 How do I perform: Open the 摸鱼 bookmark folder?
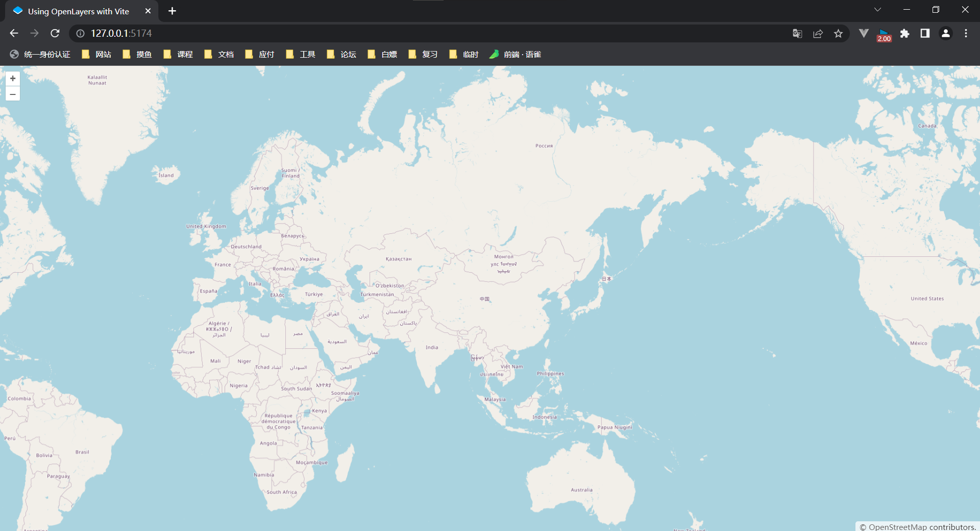click(137, 54)
